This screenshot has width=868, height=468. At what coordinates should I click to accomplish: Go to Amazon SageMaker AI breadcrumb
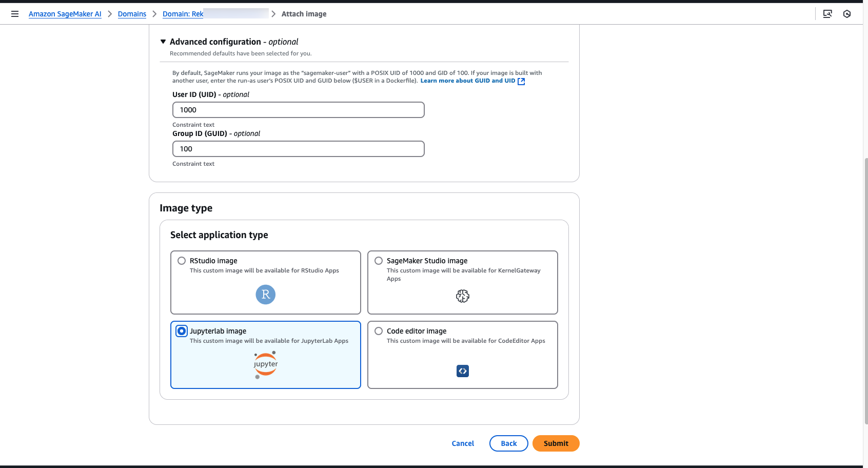click(x=65, y=14)
